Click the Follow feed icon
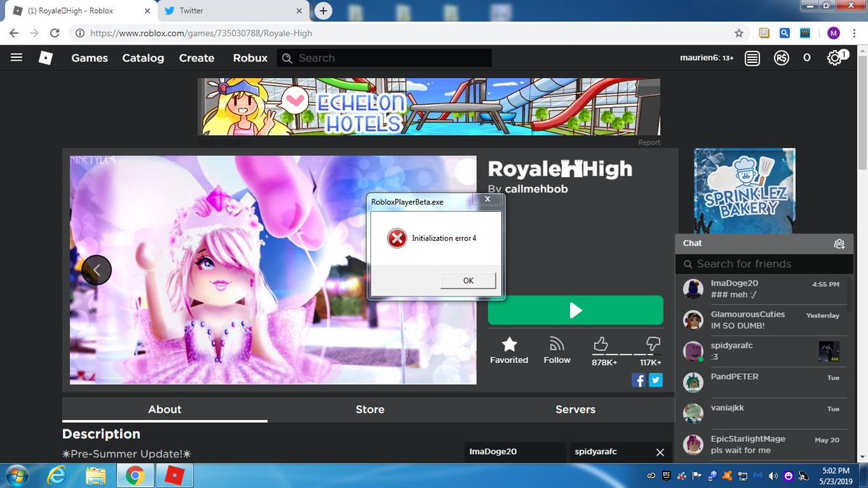The height and width of the screenshot is (488, 868). 557,343
